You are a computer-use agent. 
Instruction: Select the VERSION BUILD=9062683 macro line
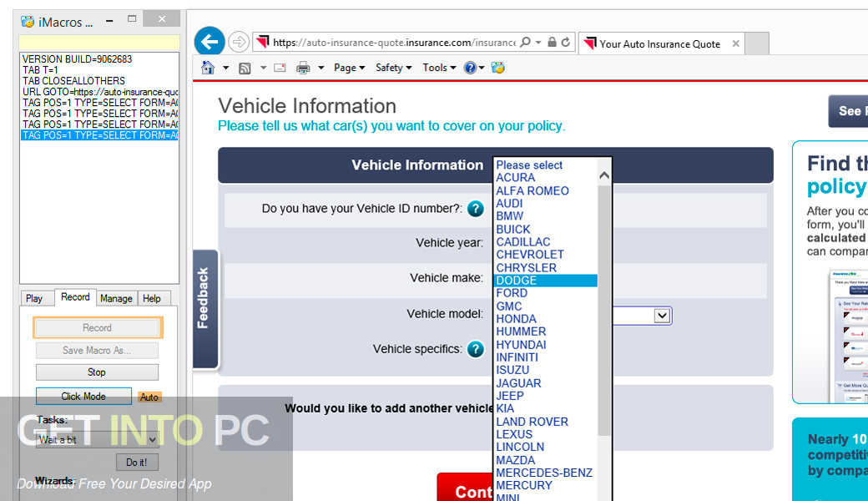99,59
